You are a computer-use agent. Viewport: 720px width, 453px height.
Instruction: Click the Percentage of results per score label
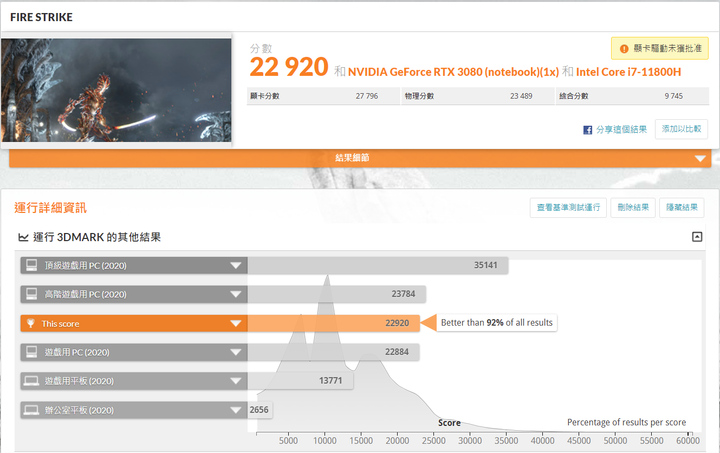pyautogui.click(x=626, y=422)
